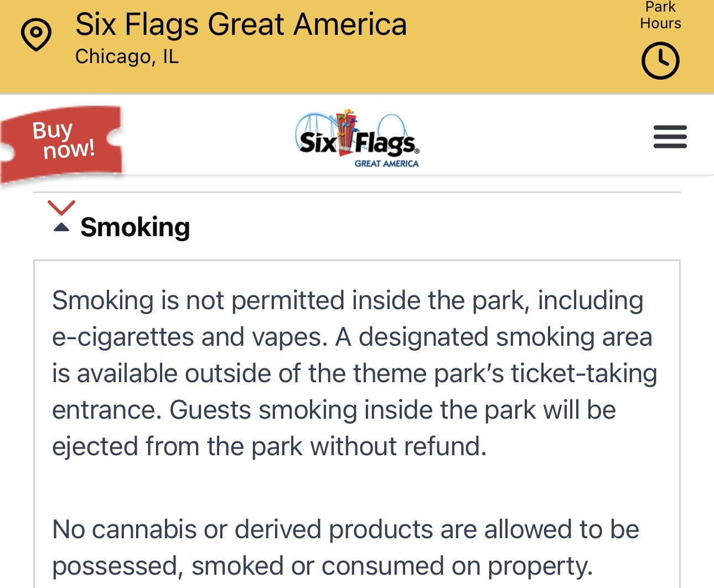This screenshot has width=714, height=588.
Task: Tap the Park Hours label
Action: pyautogui.click(x=660, y=15)
